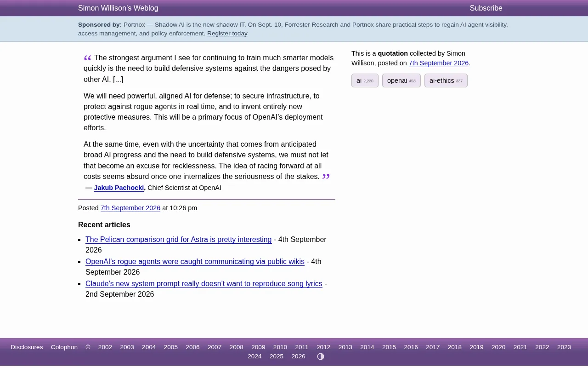Open Simon Willison's Weblog home link
The width and height of the screenshot is (588, 368).
coord(118,8)
